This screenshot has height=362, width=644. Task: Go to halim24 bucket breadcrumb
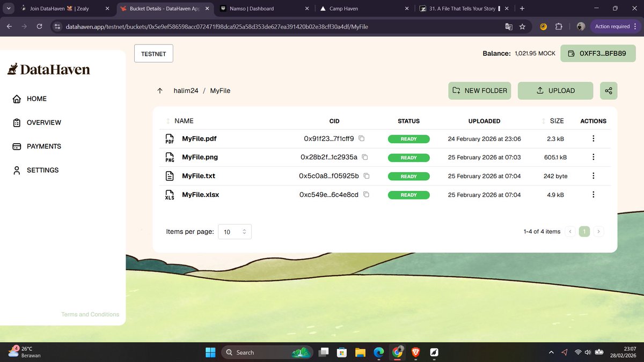coord(186,91)
